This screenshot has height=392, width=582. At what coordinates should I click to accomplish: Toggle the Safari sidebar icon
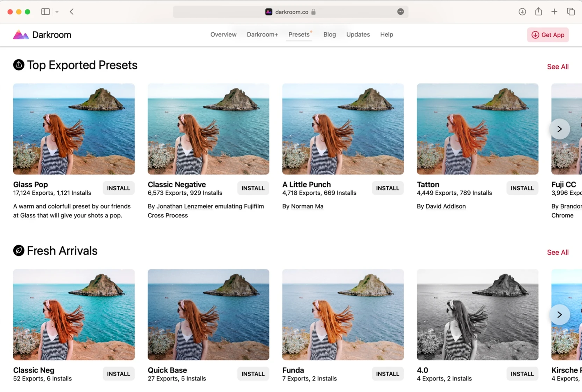(x=45, y=11)
